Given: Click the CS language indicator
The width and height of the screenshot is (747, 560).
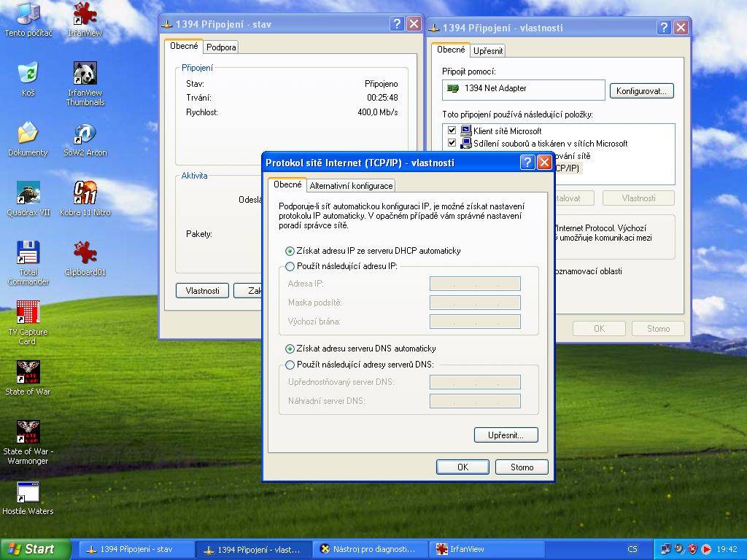Looking at the screenshot, I should [x=632, y=549].
